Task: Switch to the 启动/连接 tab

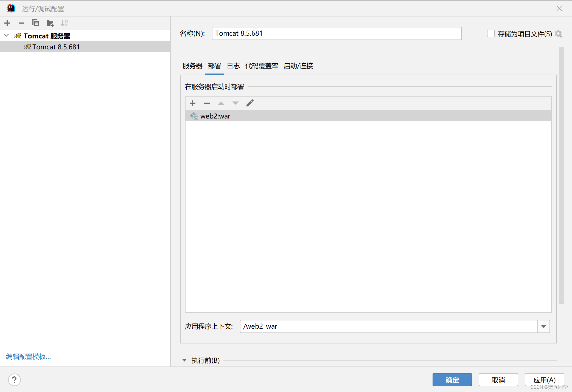Action: coord(298,66)
